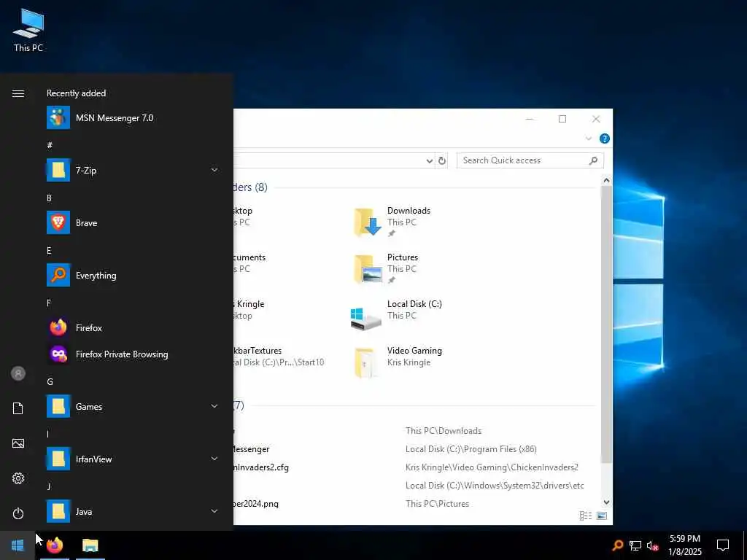
Task: Expand the Games folder chevron
Action: [214, 406]
